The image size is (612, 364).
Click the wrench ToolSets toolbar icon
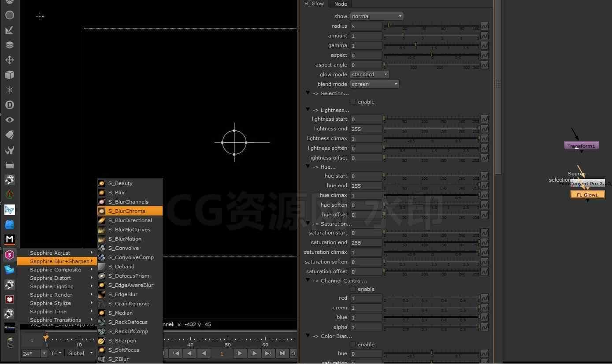10,150
